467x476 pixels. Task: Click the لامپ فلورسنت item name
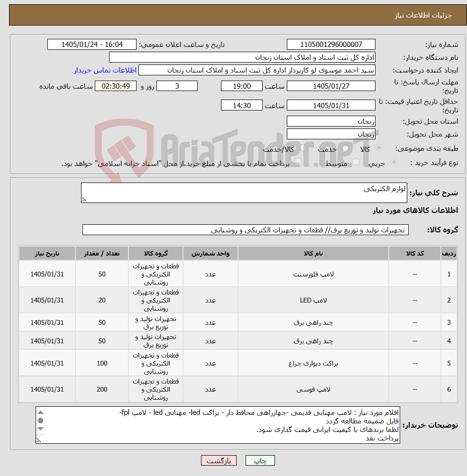[313, 274]
